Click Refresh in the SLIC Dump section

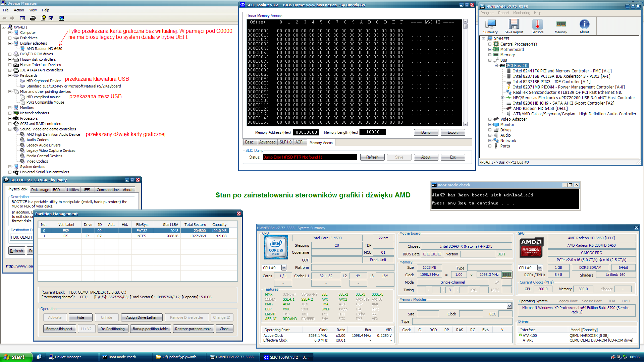pyautogui.click(x=372, y=157)
